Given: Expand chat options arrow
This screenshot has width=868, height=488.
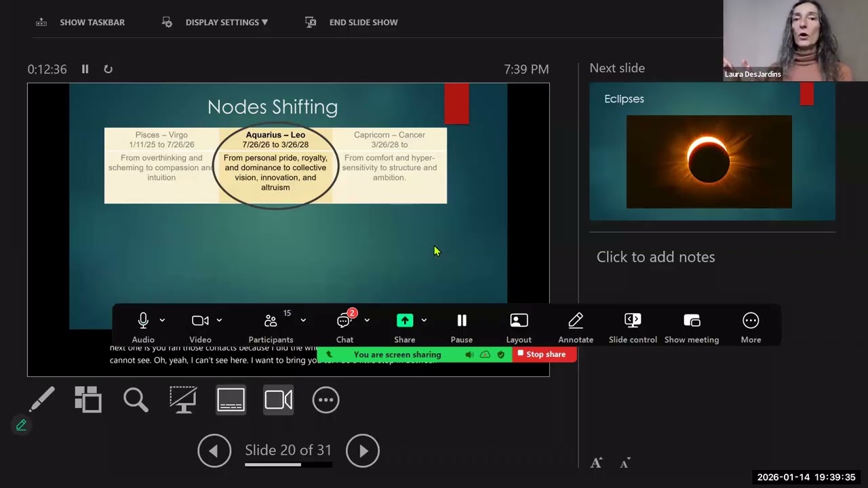Looking at the screenshot, I should (367, 321).
